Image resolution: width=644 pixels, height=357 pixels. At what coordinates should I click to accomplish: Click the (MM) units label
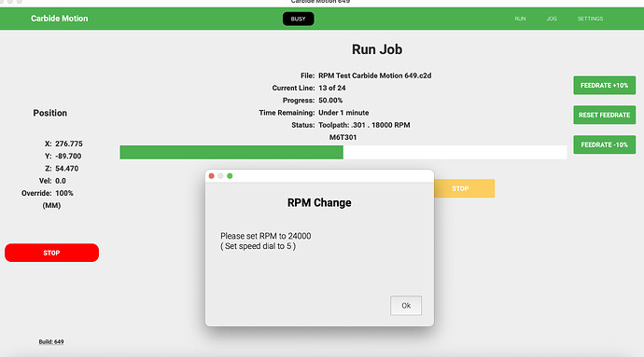[51, 205]
